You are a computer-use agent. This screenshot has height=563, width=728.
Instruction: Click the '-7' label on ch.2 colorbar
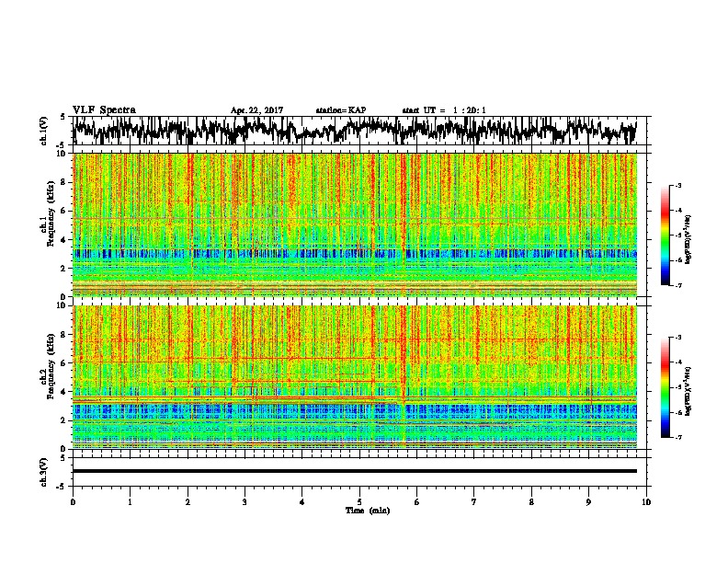coord(678,437)
